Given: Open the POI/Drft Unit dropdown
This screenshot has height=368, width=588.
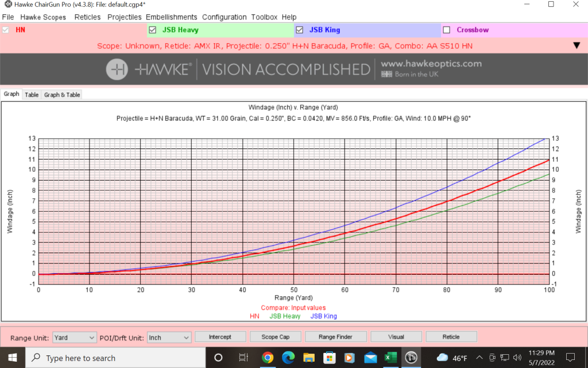Looking at the screenshot, I should pos(169,338).
